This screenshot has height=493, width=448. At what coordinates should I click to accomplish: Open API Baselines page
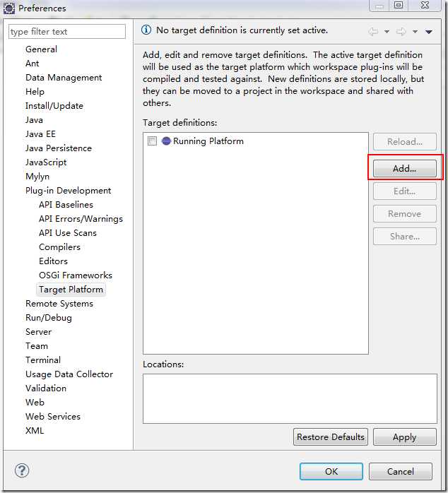point(66,205)
